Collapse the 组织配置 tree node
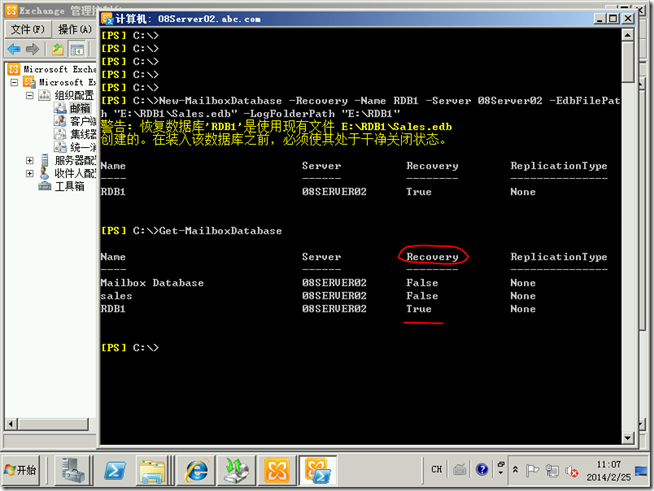This screenshot has width=654, height=491. pos(30,96)
